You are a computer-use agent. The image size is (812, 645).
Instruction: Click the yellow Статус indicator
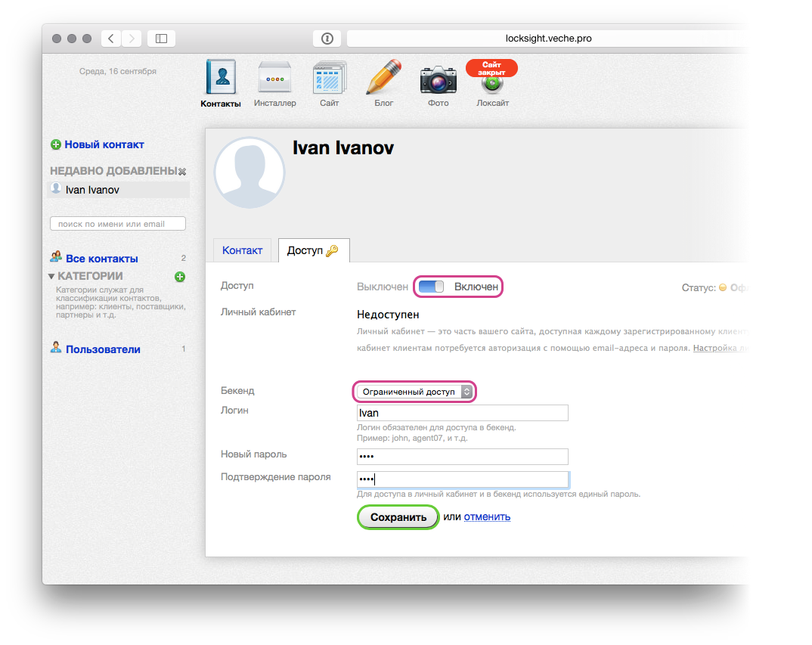tap(723, 287)
